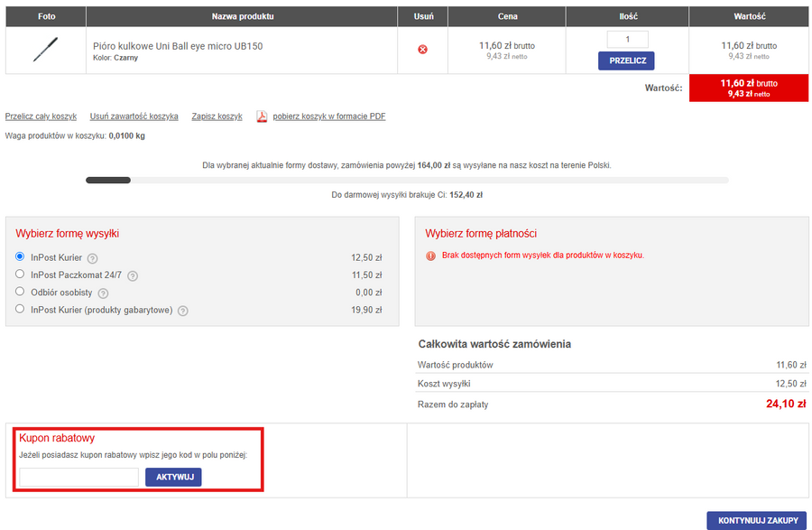The width and height of the screenshot is (812, 530).
Task: Download cart via pobierz koszyk w formacie PDF
Action: click(329, 116)
